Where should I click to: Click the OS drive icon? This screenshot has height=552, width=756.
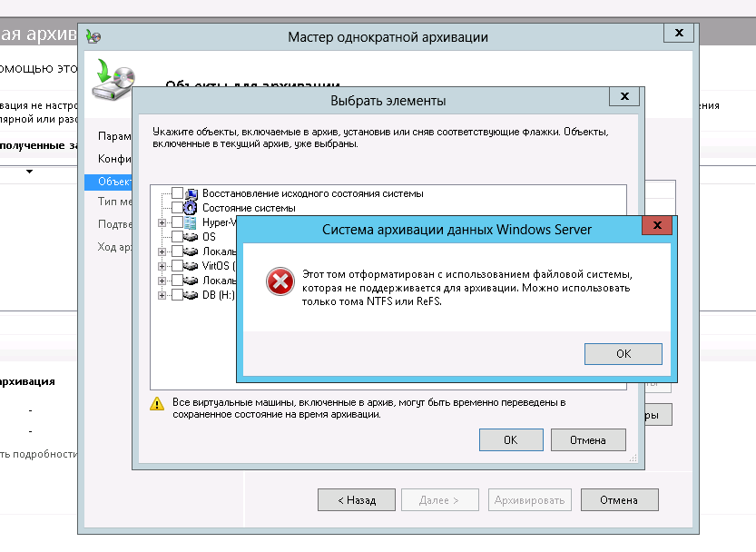coord(191,237)
